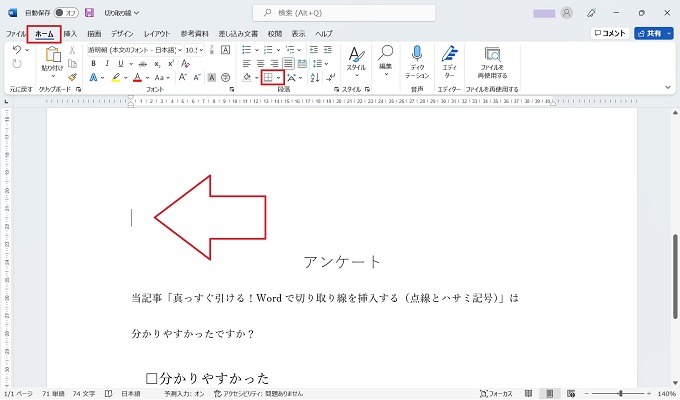
Task: Click the Paste (貼り付け) clipboard icon
Action: pos(53,55)
